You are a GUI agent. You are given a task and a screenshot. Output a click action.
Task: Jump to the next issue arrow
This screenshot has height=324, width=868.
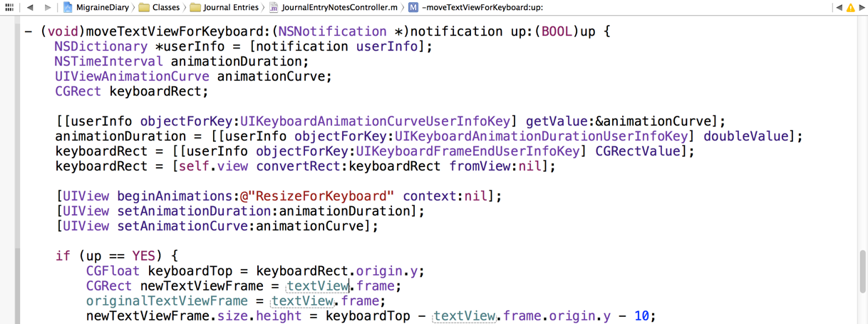pos(862,8)
